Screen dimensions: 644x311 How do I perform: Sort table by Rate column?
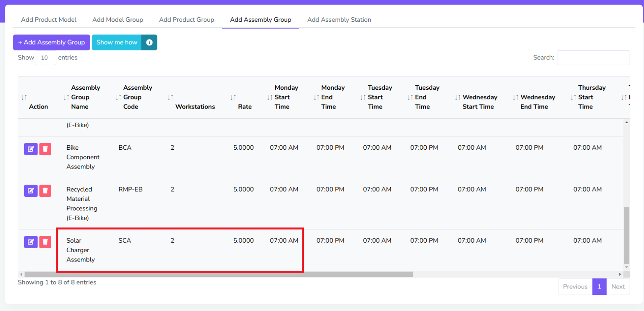[x=244, y=106]
